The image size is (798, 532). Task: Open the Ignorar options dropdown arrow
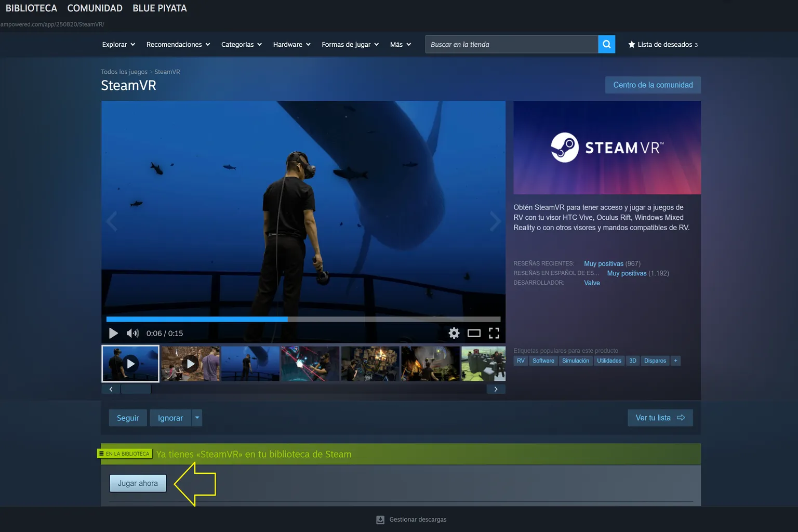197,418
